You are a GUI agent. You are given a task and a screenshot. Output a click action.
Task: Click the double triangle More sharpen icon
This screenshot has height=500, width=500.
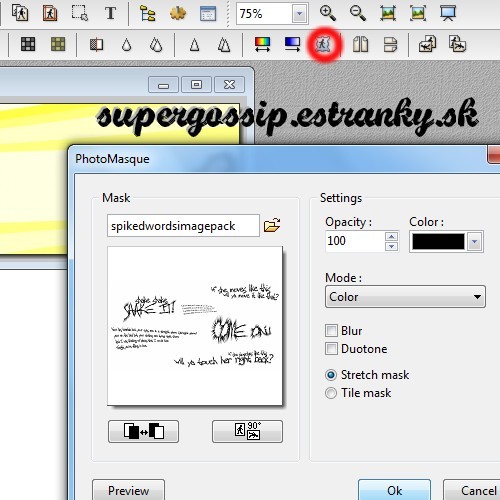pos(224,44)
